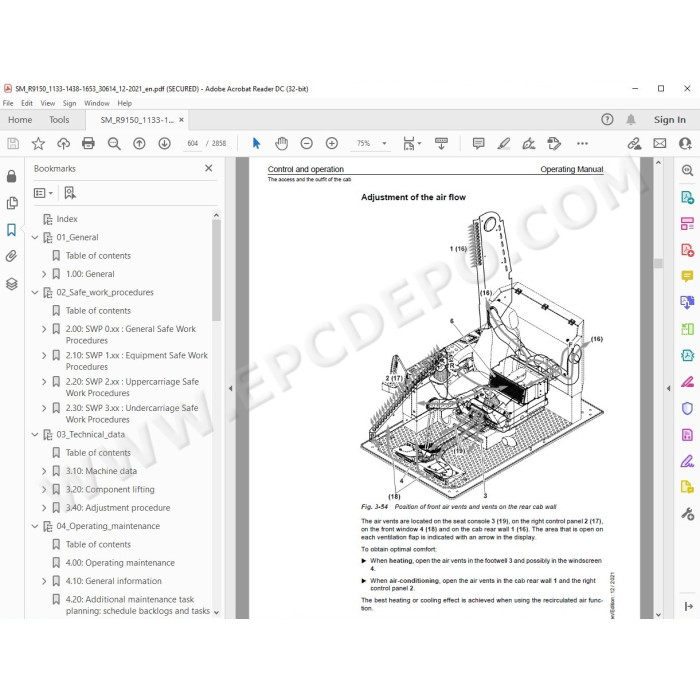700x700 pixels.
Task: Print the document
Action: tap(88, 143)
